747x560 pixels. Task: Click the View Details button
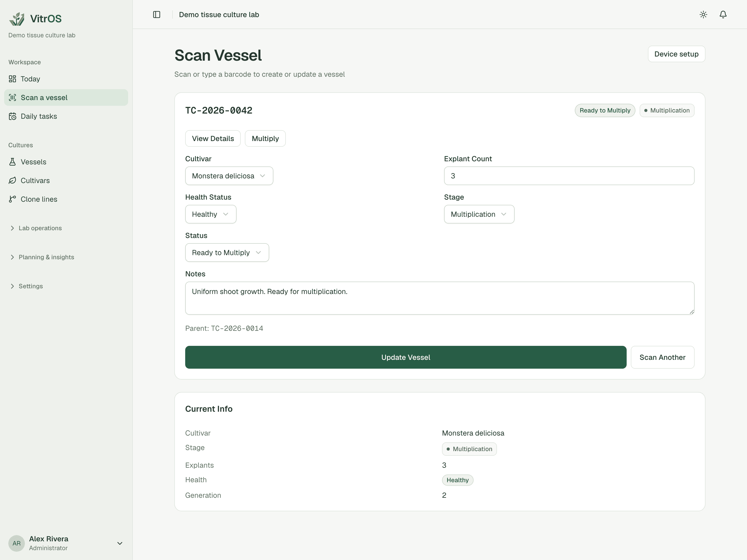pyautogui.click(x=213, y=138)
